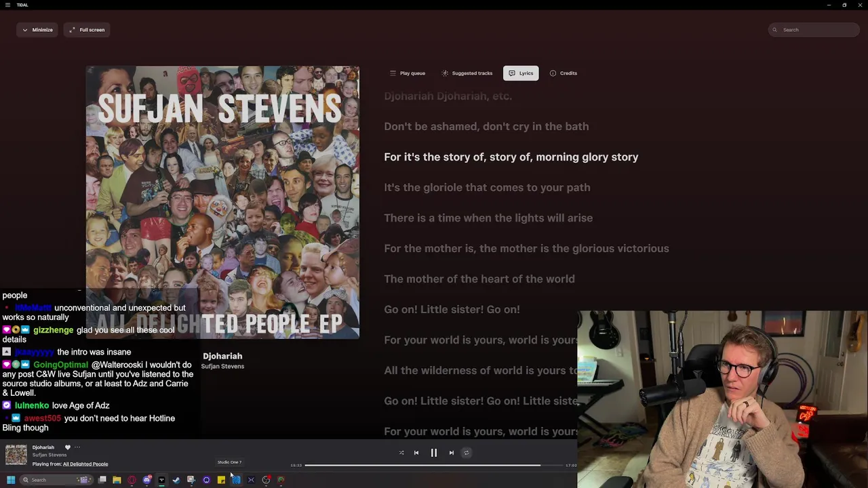Open Steam from the taskbar
868x488 pixels.
176,480
